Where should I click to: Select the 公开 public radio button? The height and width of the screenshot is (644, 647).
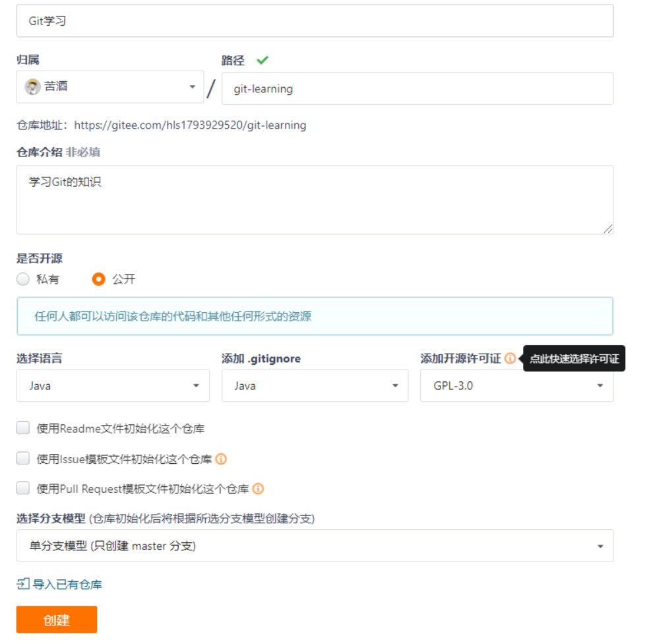click(99, 279)
